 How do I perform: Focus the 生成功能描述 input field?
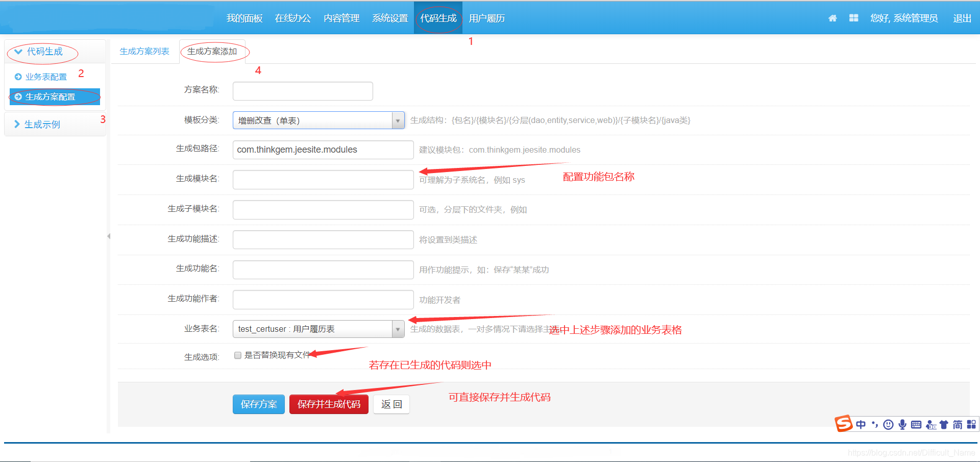click(323, 240)
